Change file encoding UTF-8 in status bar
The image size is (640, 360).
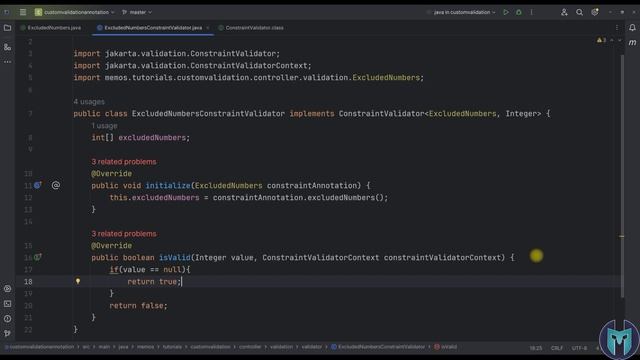(579, 348)
